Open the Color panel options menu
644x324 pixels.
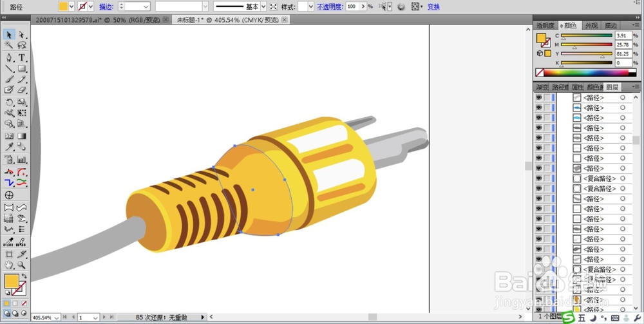pos(636,26)
